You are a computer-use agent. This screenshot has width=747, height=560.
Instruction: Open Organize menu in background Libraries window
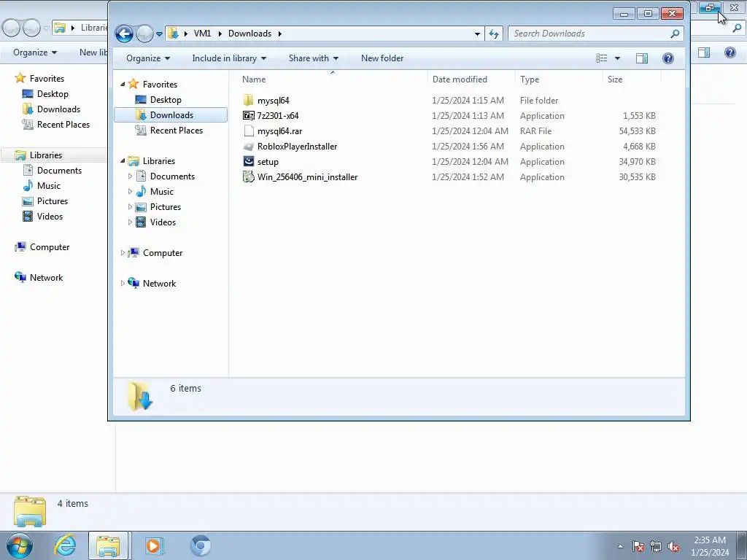tap(35, 52)
